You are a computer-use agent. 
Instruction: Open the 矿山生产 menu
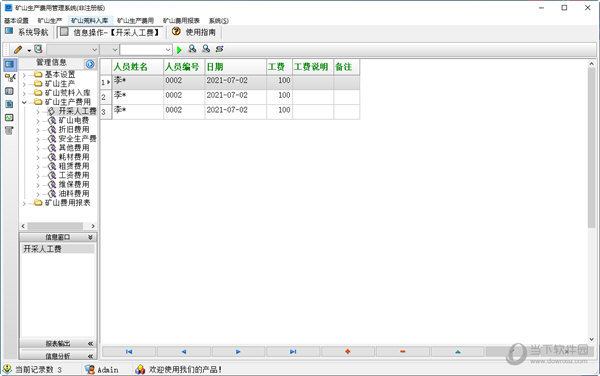coord(50,21)
